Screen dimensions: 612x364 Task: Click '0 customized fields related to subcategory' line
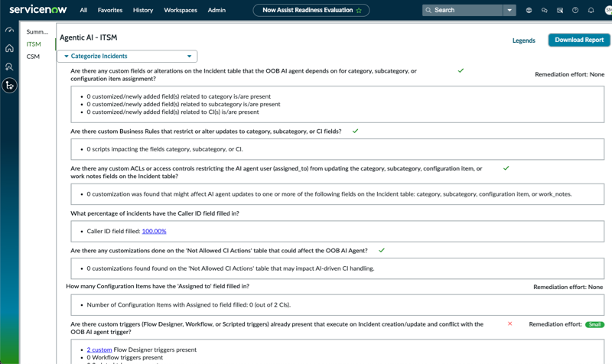point(184,104)
